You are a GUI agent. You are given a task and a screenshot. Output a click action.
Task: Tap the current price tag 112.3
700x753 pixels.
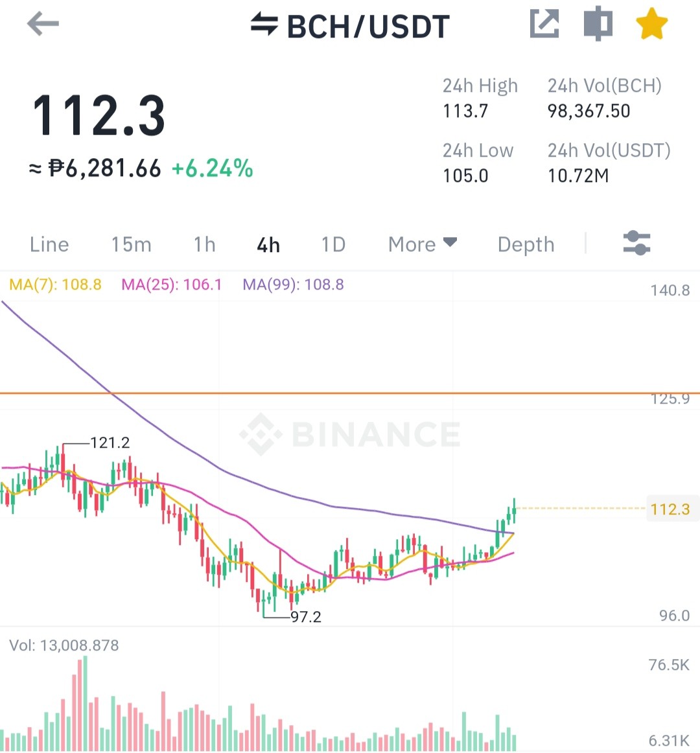tap(670, 509)
